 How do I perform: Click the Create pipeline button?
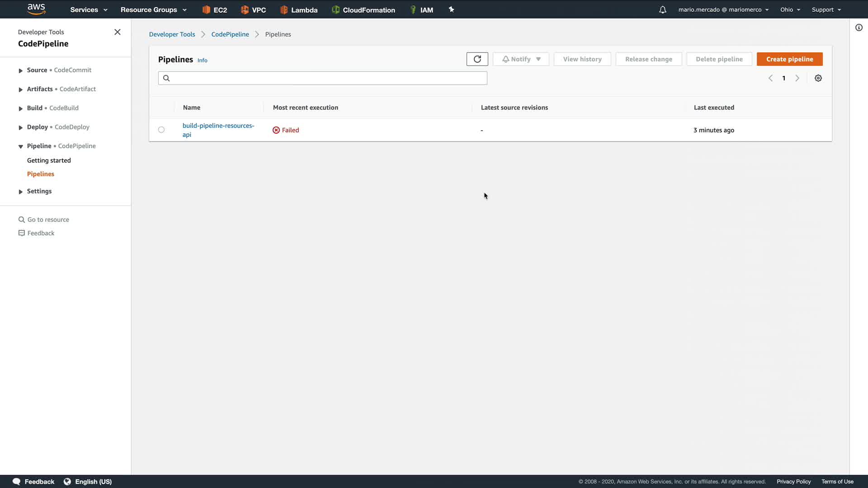point(789,59)
